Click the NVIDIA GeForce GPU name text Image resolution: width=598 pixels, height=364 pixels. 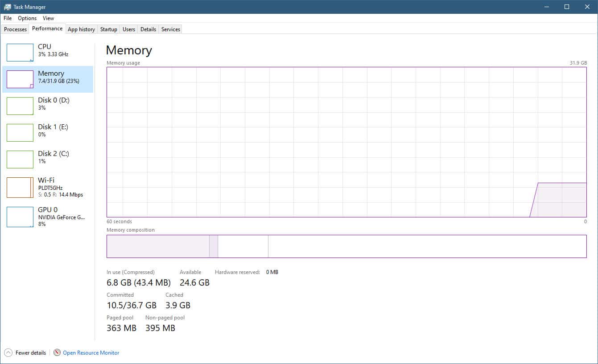[x=61, y=217]
